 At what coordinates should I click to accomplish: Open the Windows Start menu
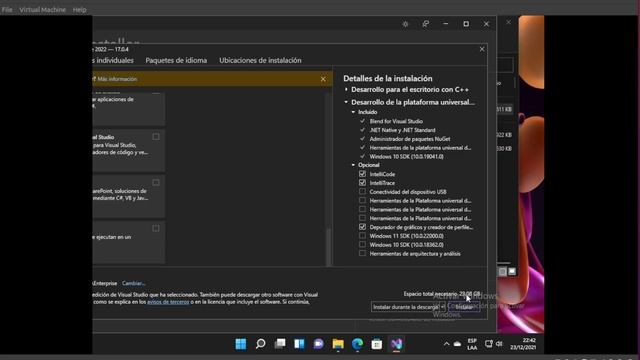tap(241, 344)
